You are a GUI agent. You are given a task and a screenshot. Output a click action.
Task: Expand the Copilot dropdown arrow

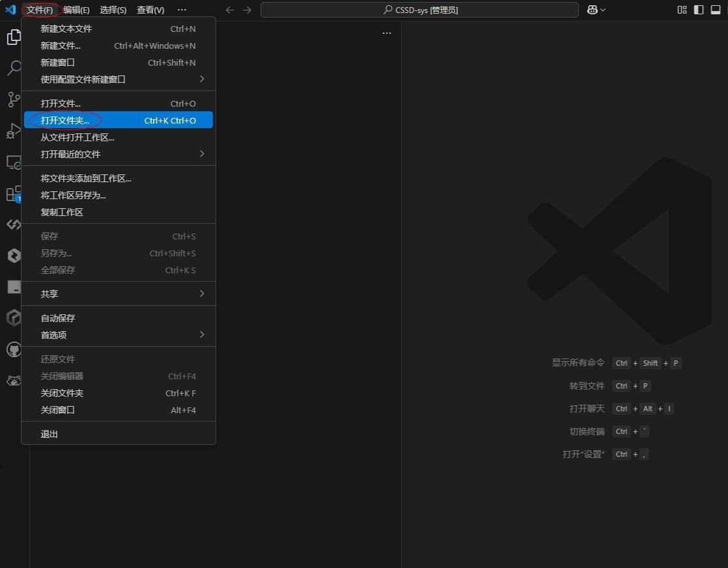pyautogui.click(x=602, y=10)
